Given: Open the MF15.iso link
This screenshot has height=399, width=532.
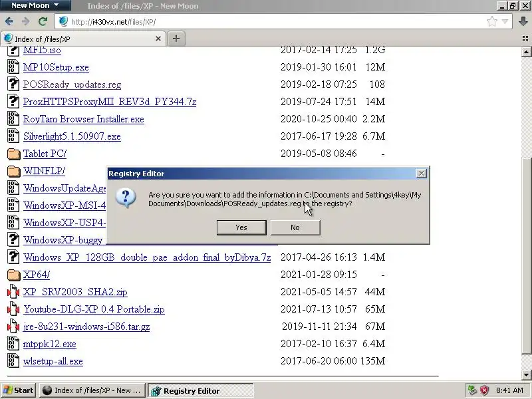Looking at the screenshot, I should [x=42, y=50].
